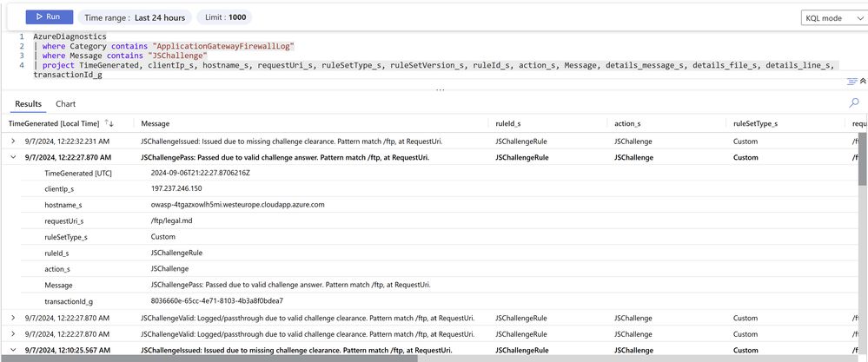868x362 pixels.
Task: Click the horizontal scrollbar at the bottom
Action: coord(209,359)
